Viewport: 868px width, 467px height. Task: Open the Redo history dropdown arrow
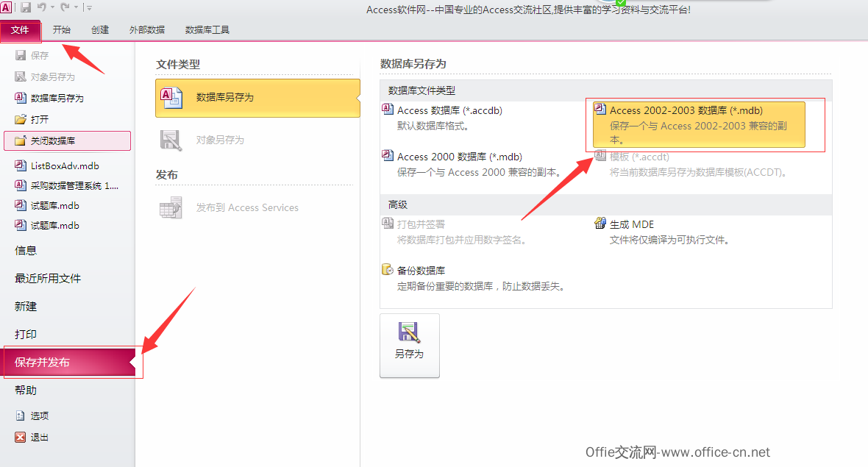(x=76, y=8)
